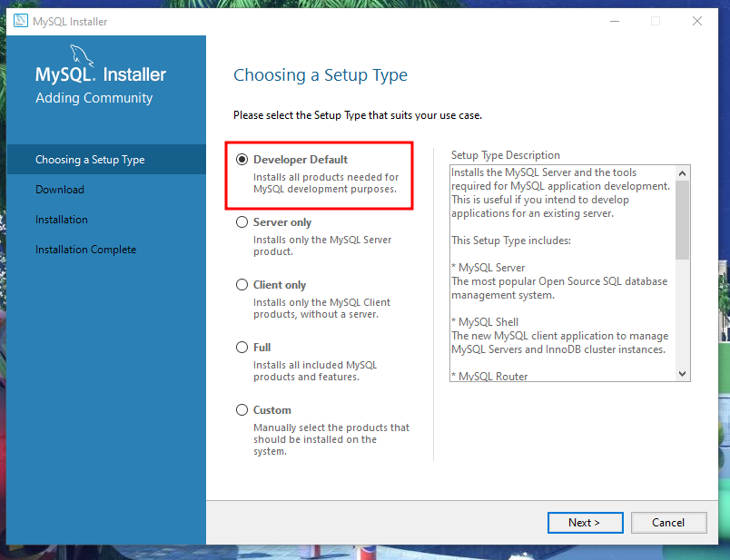Select the Full setup type
This screenshot has width=730, height=560.
tap(242, 348)
